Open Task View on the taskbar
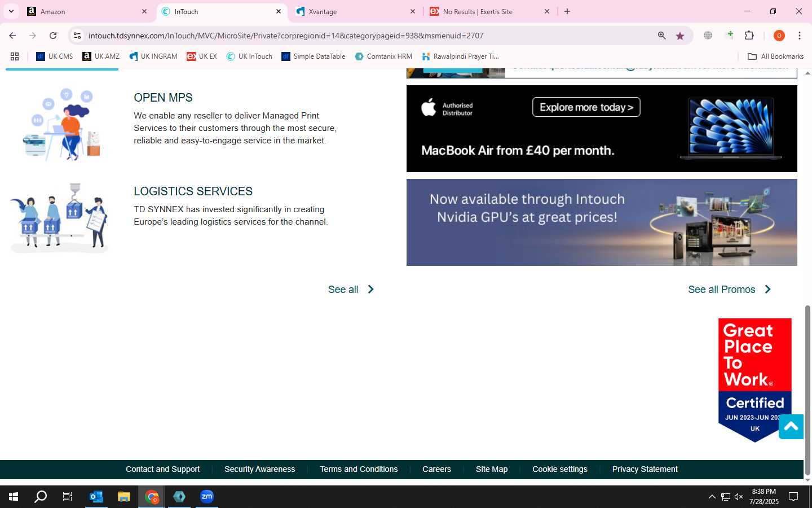 pos(68,497)
